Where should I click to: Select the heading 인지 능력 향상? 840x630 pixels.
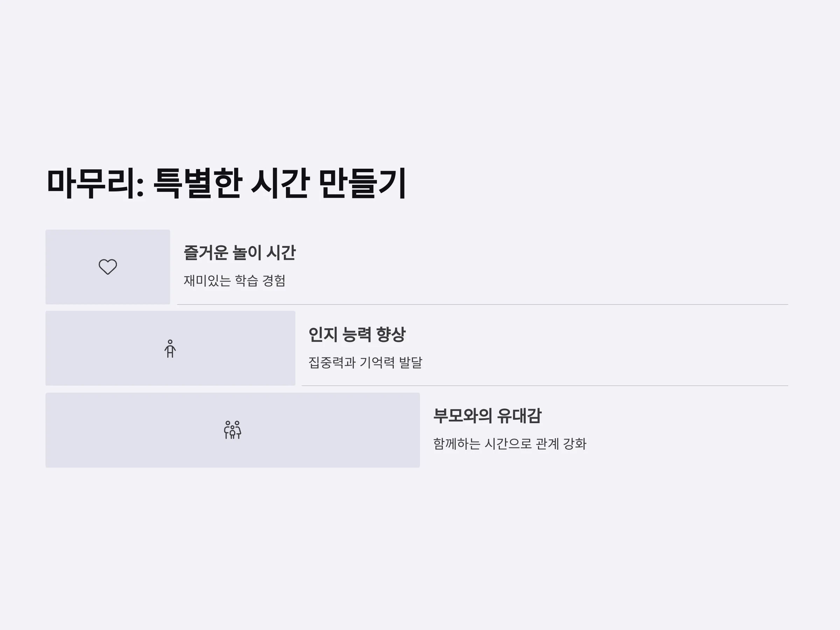[x=357, y=335]
